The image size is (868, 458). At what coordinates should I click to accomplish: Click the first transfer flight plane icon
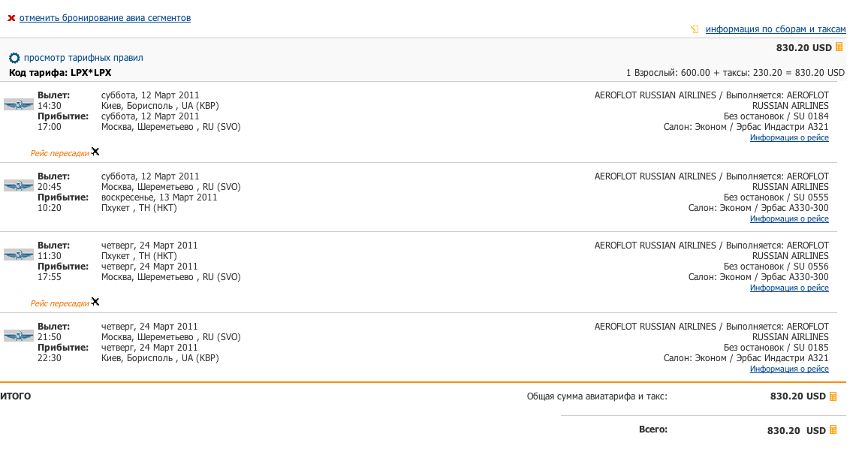[95, 152]
